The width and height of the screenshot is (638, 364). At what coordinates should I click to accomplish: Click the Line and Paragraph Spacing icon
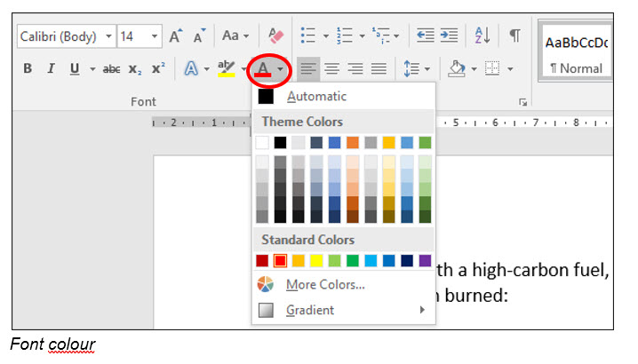tap(411, 68)
